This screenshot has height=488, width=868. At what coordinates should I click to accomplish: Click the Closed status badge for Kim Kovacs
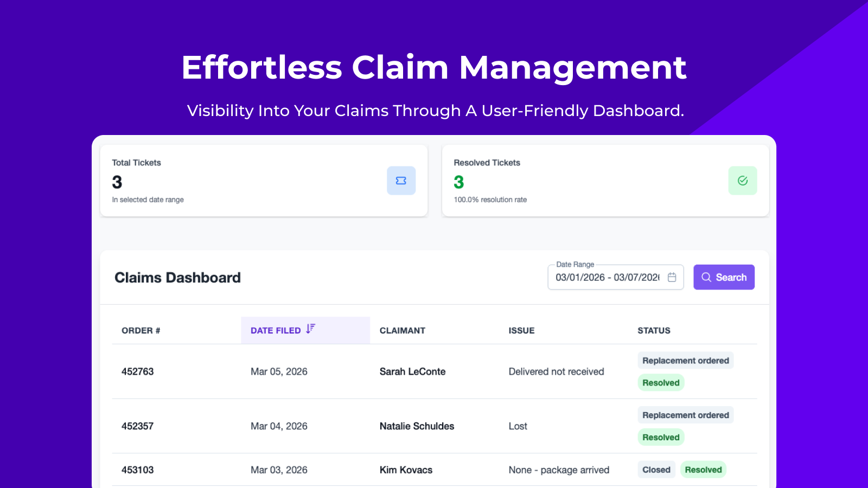(656, 470)
